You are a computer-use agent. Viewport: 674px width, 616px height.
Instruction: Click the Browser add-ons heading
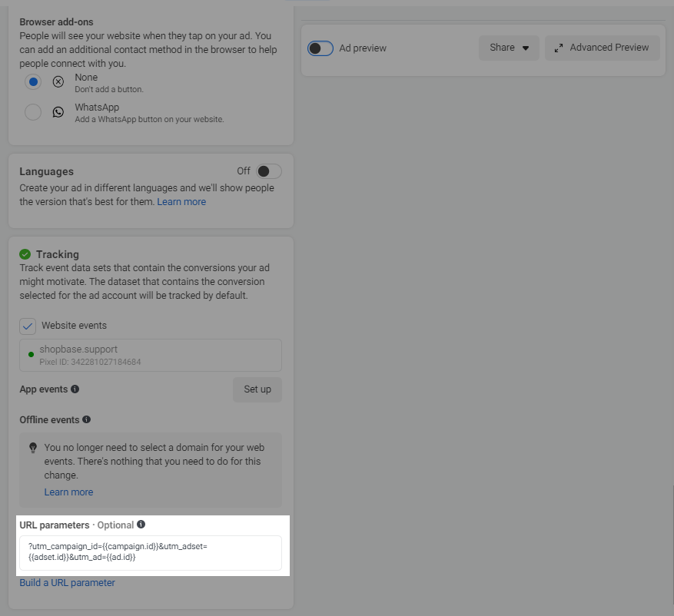[x=56, y=22]
